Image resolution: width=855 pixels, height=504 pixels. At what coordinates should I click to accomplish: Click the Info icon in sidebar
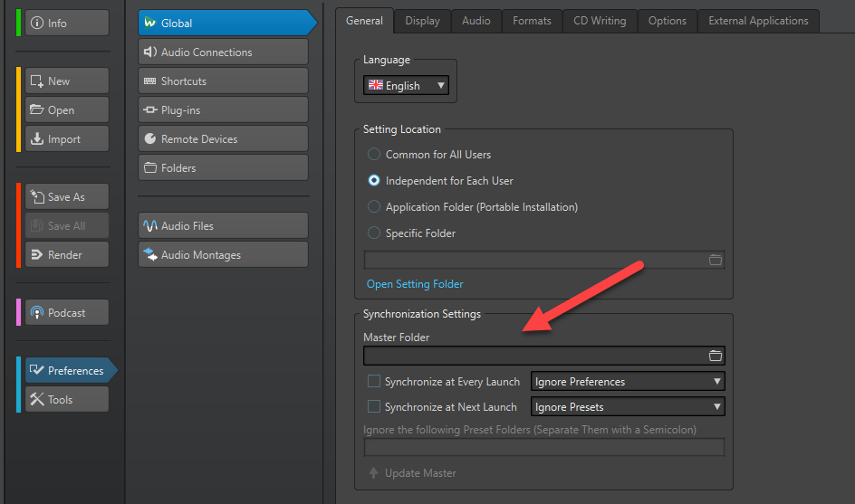pyautogui.click(x=37, y=24)
